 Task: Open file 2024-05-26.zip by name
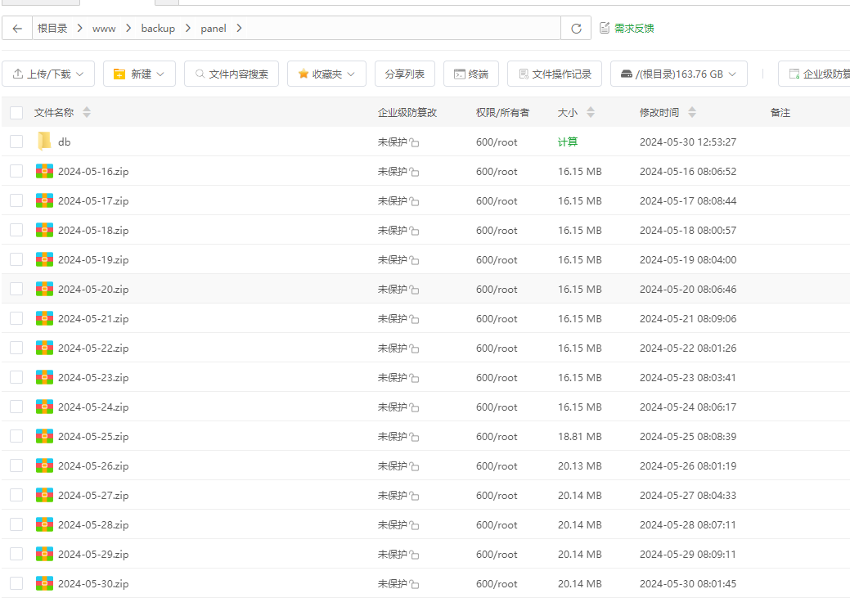coord(93,465)
